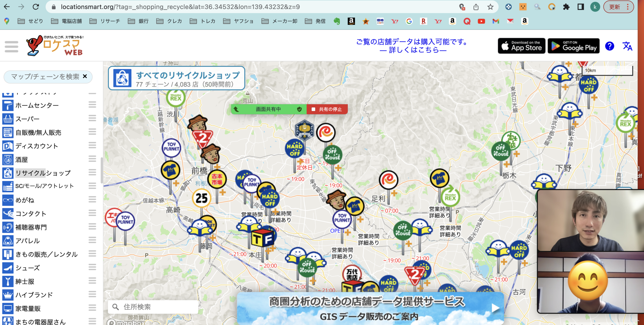Choose the ハイブランド category label
644x325 pixels.
click(x=34, y=295)
